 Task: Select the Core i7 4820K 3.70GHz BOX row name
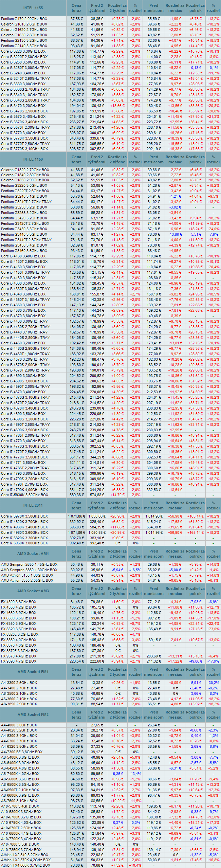point(24,522)
